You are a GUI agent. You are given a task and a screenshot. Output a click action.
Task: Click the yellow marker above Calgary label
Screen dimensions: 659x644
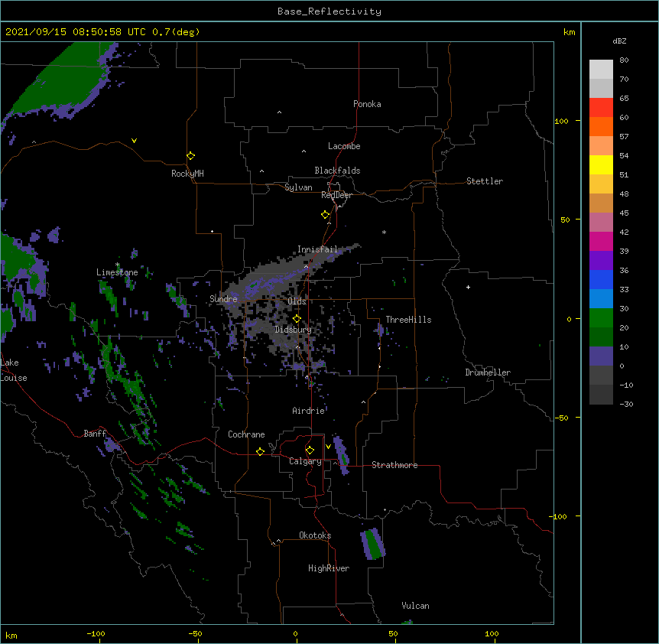310,450
